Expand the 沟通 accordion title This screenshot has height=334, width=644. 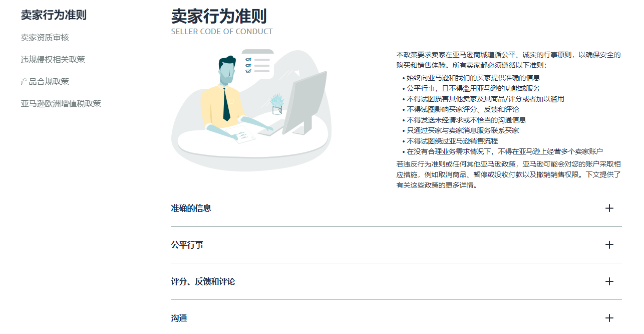179,318
